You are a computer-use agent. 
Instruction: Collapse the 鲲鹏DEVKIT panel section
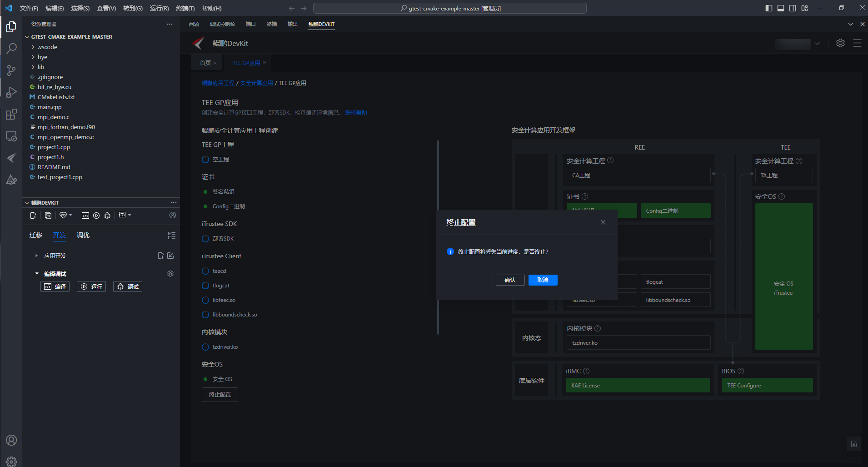pos(27,203)
